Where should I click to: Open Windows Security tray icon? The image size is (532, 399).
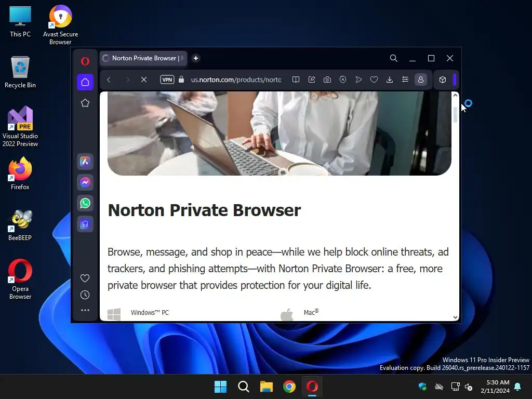422,387
